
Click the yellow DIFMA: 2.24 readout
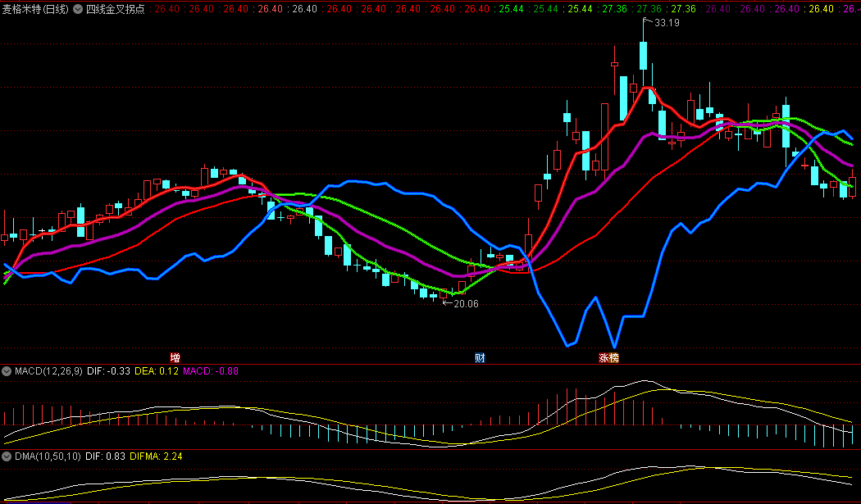click(x=156, y=456)
